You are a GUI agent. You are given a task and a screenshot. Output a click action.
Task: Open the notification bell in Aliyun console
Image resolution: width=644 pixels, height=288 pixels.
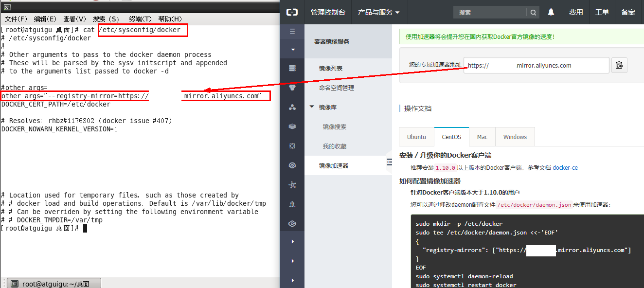click(x=551, y=12)
